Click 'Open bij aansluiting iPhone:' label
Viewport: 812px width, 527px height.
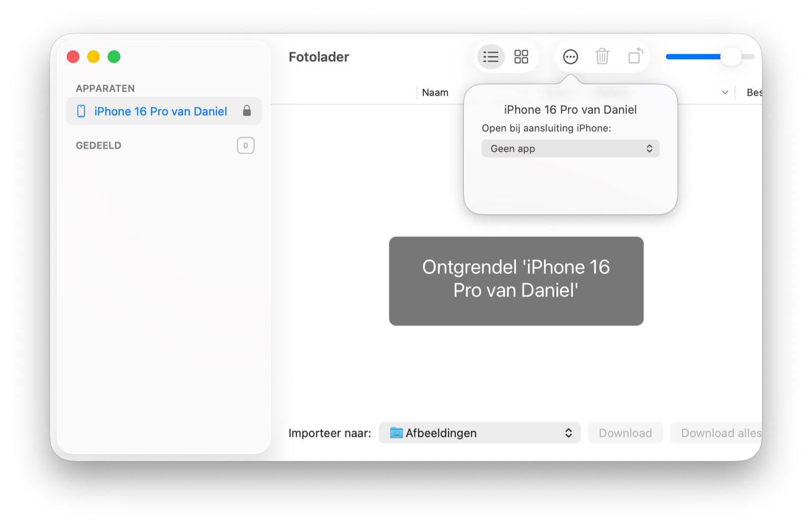click(547, 128)
